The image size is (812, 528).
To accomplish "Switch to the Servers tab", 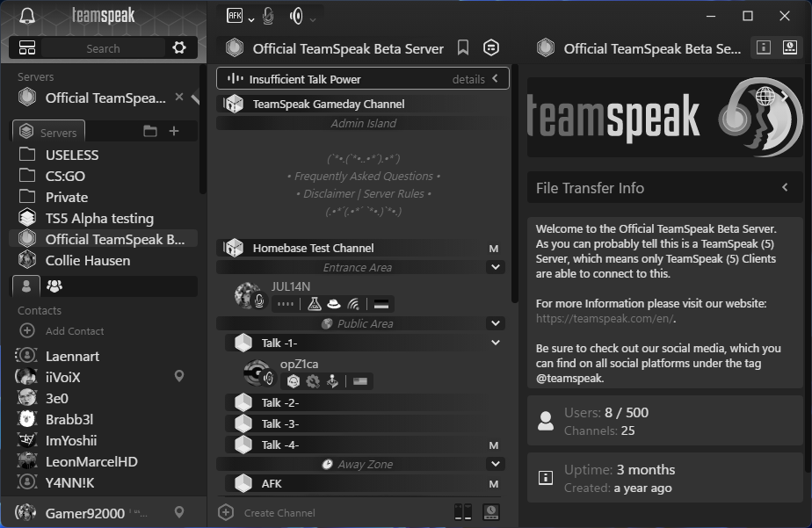I will click(48, 131).
